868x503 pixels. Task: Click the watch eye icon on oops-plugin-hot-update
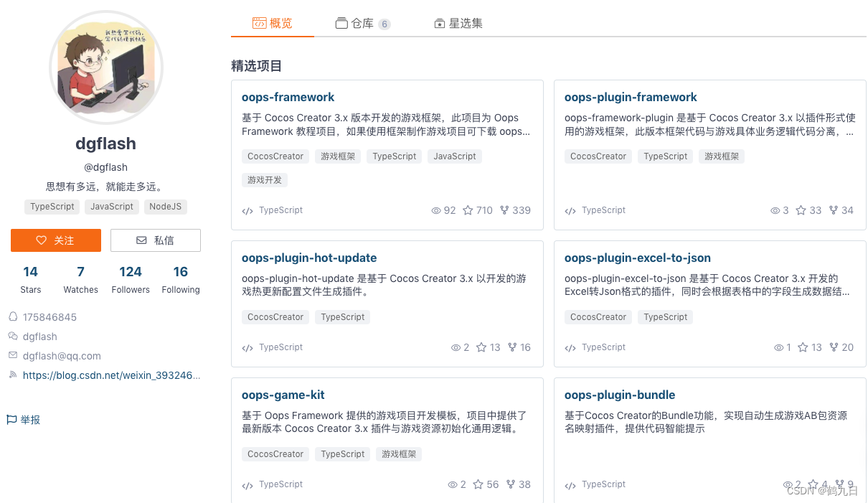455,347
